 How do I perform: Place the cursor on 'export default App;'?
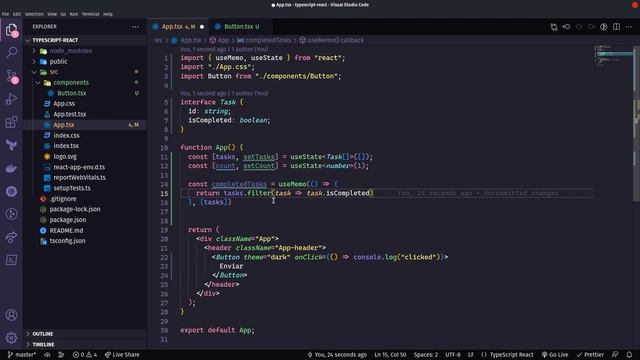tap(217, 330)
